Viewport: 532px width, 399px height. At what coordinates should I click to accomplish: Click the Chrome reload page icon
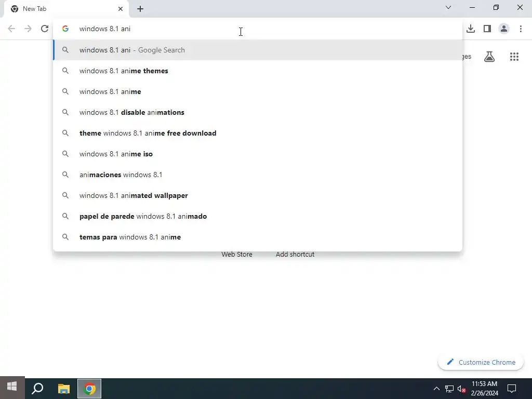45,29
